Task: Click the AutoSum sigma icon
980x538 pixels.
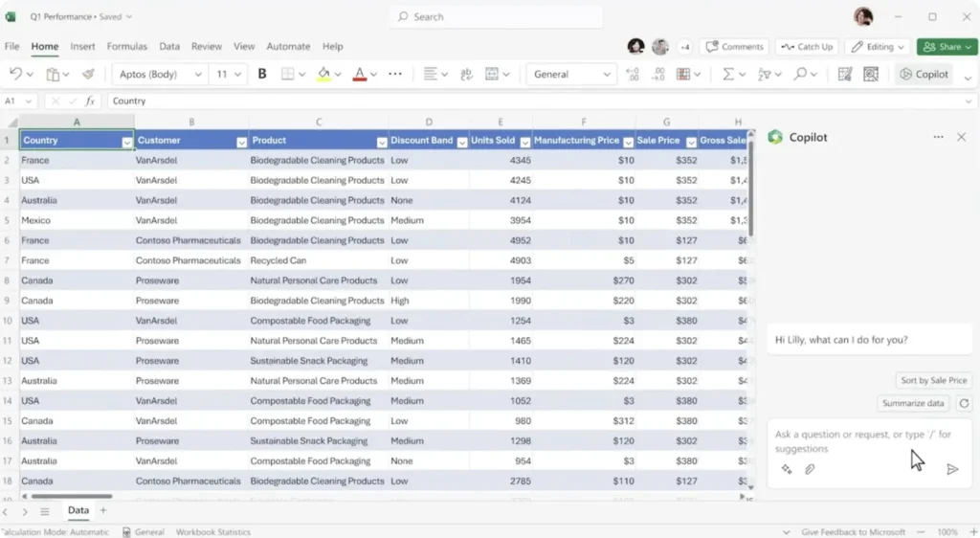Action: click(728, 74)
